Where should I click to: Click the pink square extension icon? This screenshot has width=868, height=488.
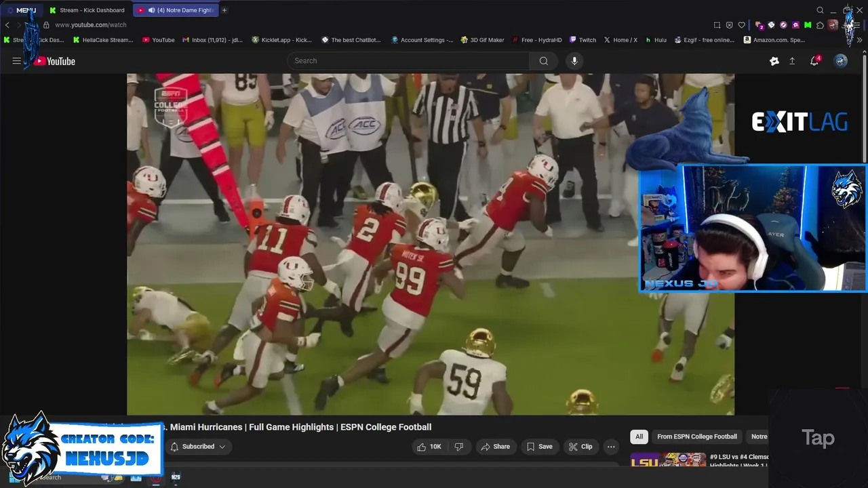pyautogui.click(x=795, y=25)
